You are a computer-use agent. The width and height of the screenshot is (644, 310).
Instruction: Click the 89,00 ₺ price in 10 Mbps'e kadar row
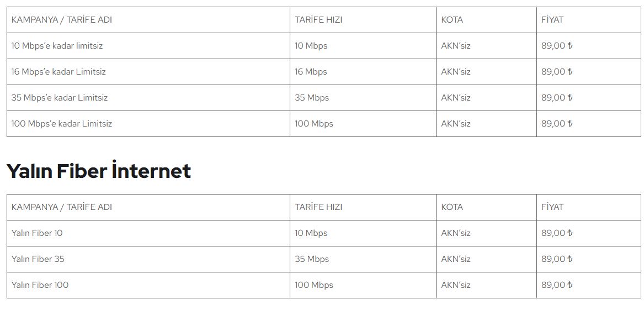click(x=556, y=46)
